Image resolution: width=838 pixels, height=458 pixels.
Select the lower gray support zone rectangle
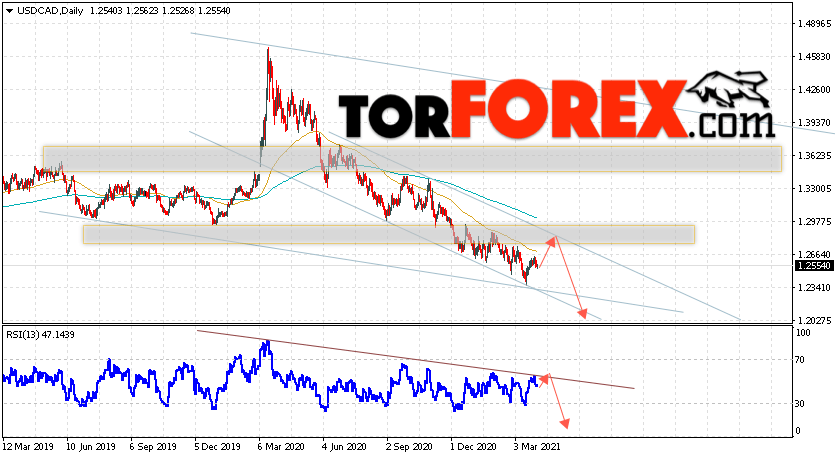click(x=389, y=234)
